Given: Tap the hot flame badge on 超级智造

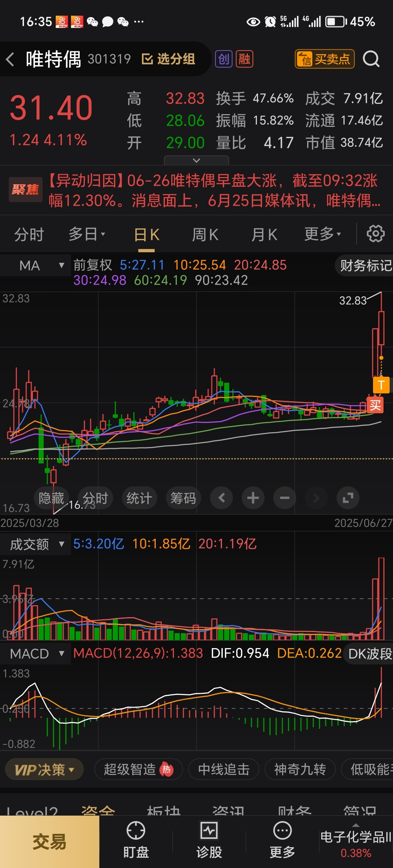Looking at the screenshot, I should pos(166,769).
